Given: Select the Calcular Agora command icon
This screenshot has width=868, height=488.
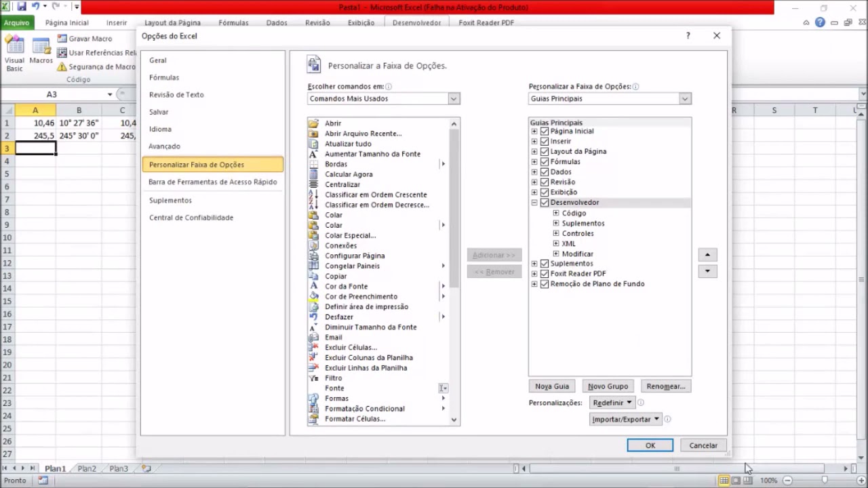Looking at the screenshot, I should pyautogui.click(x=313, y=174).
